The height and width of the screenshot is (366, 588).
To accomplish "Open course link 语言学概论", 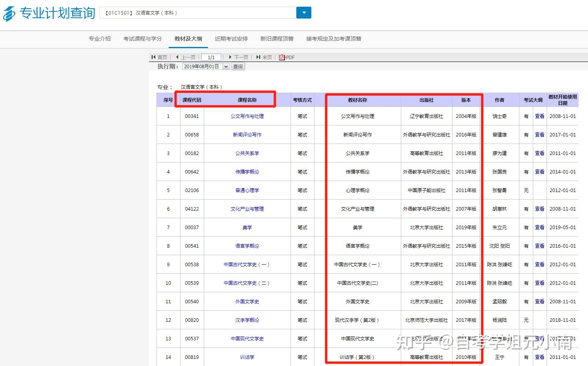I will pos(247,246).
